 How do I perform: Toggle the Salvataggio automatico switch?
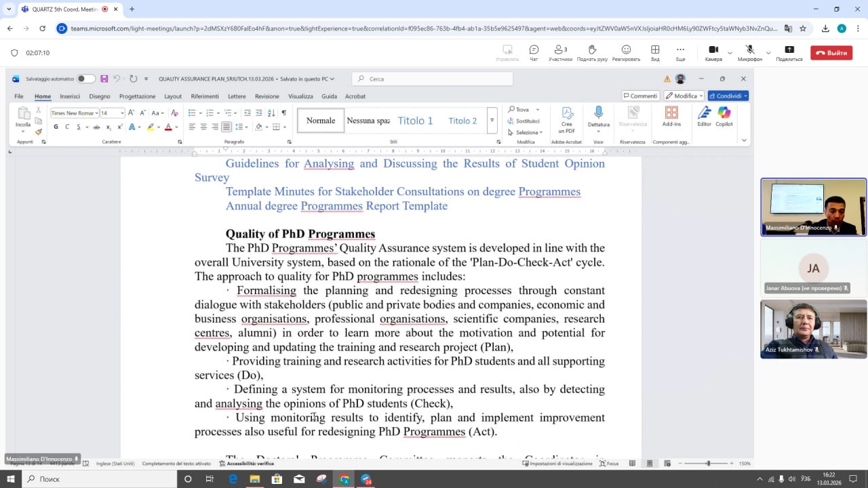coord(86,79)
